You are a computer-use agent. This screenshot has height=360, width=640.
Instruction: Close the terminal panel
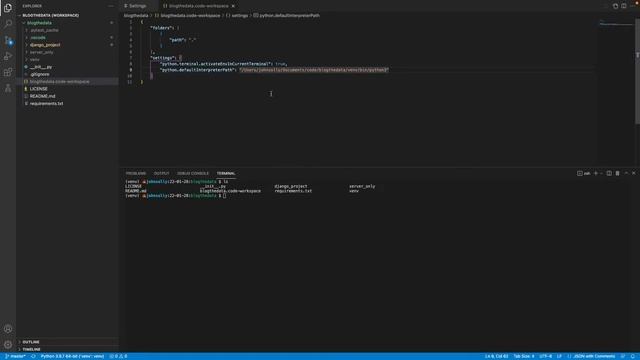pos(633,173)
